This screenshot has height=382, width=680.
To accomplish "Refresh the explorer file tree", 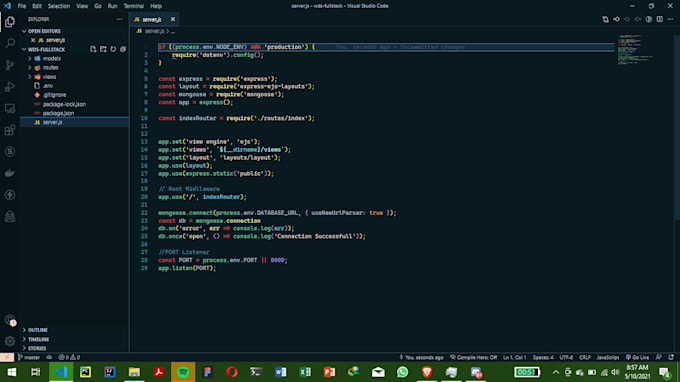I will pos(113,49).
